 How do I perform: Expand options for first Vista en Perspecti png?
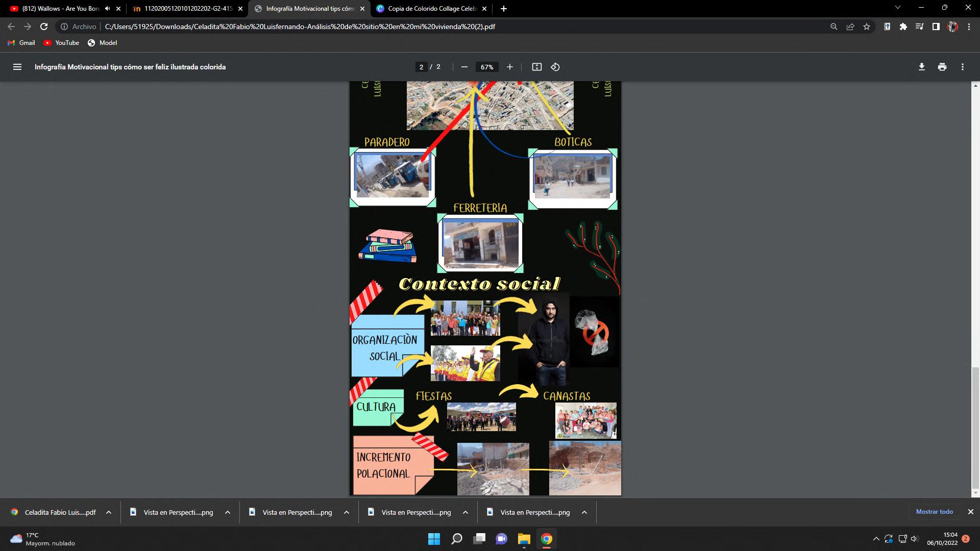(228, 512)
